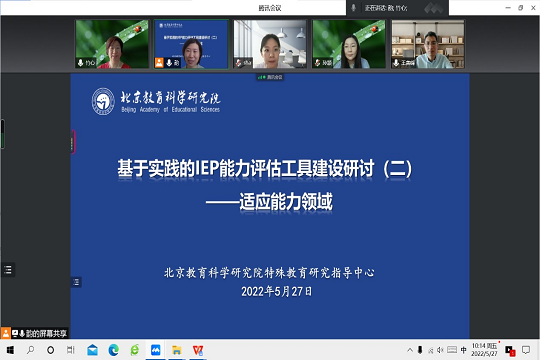Toggle the 中 input method indicator

[464, 350]
